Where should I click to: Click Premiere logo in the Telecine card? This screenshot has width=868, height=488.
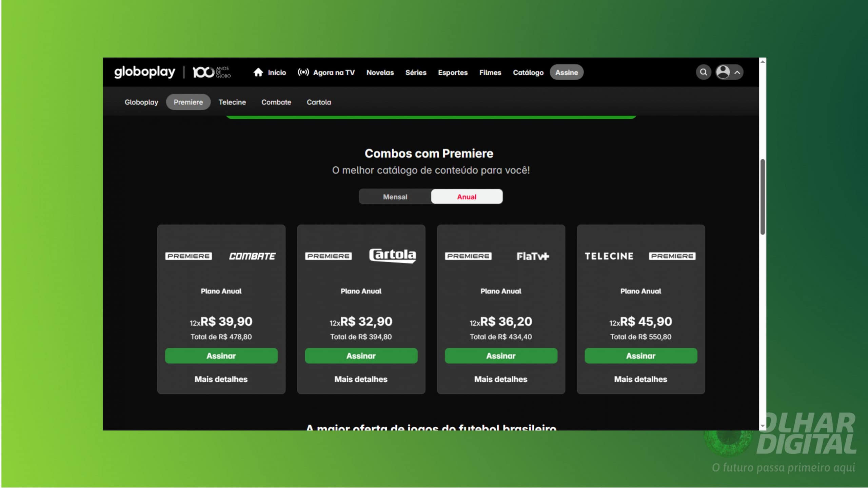coord(672,256)
